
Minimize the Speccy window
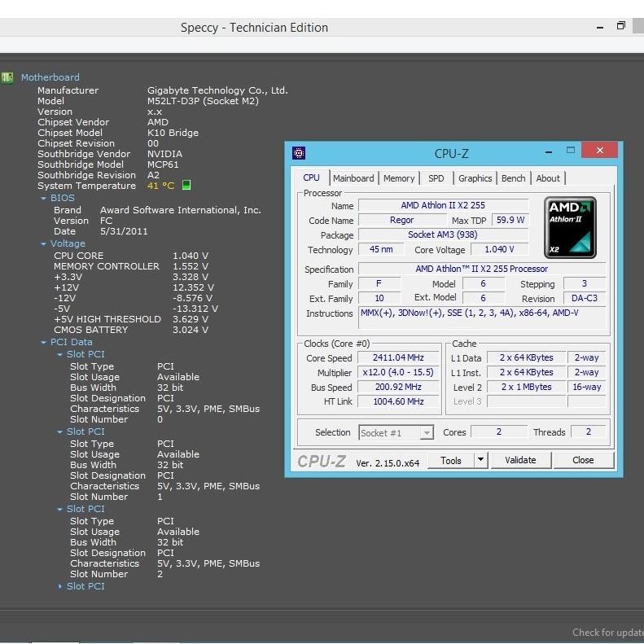[x=600, y=28]
